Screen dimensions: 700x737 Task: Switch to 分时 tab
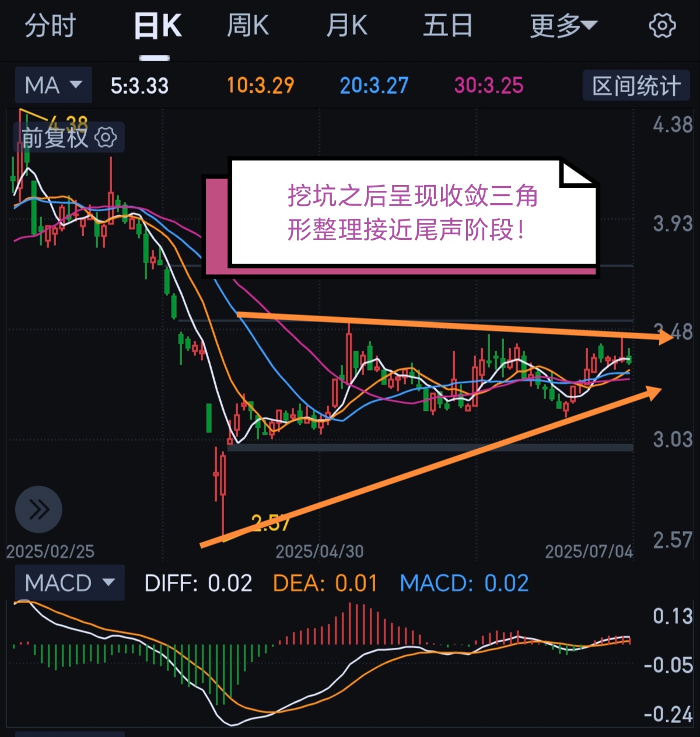[50, 26]
